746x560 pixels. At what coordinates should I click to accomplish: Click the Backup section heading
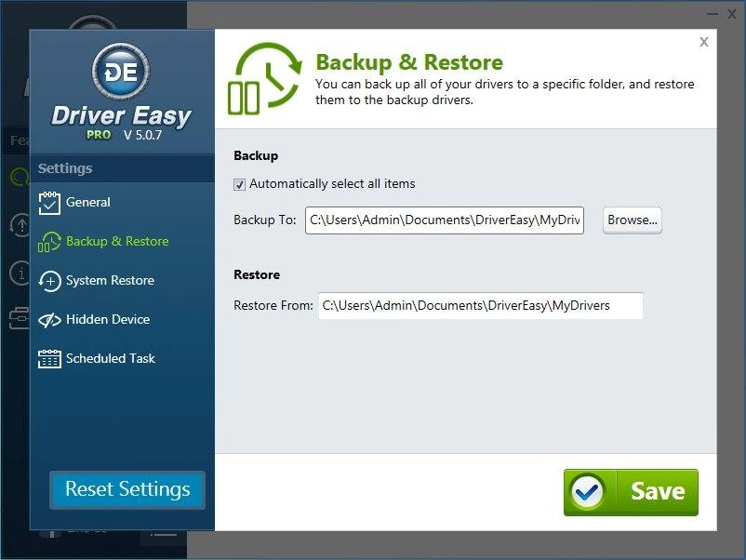[256, 156]
